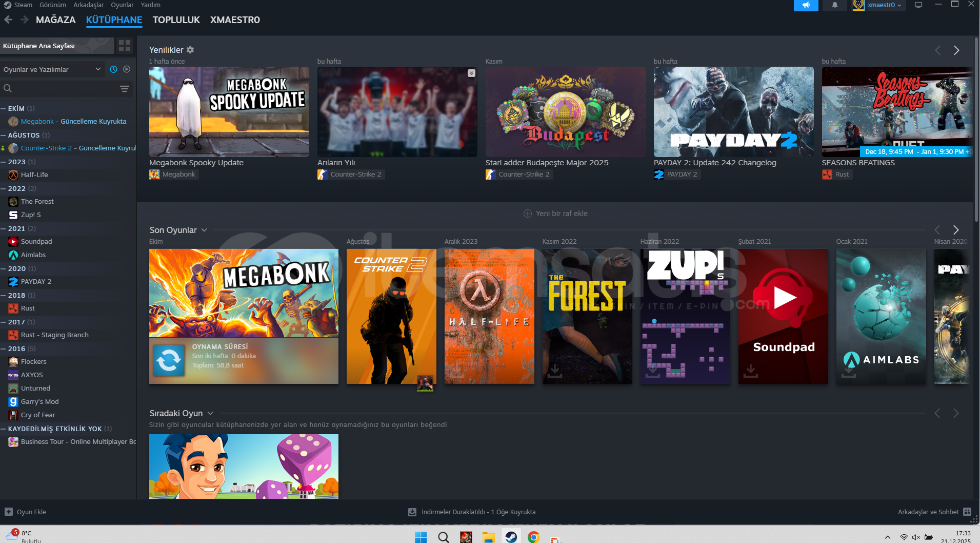Switch to the MAĞAZA tab
The height and width of the screenshot is (543, 980).
pyautogui.click(x=55, y=20)
